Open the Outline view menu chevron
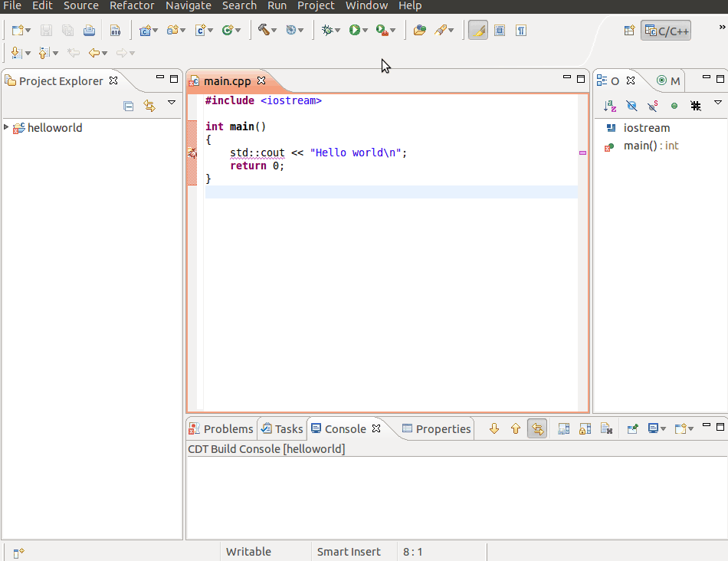Viewport: 728px width, 561px height. coord(718,102)
